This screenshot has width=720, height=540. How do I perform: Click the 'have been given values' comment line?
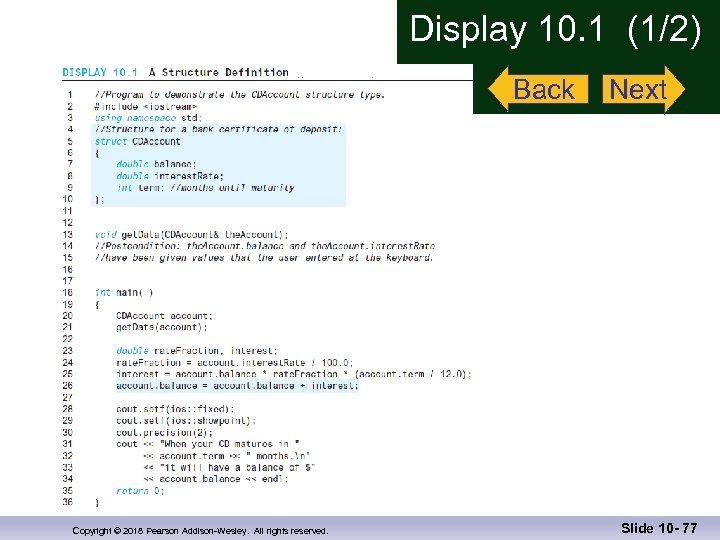[264, 258]
